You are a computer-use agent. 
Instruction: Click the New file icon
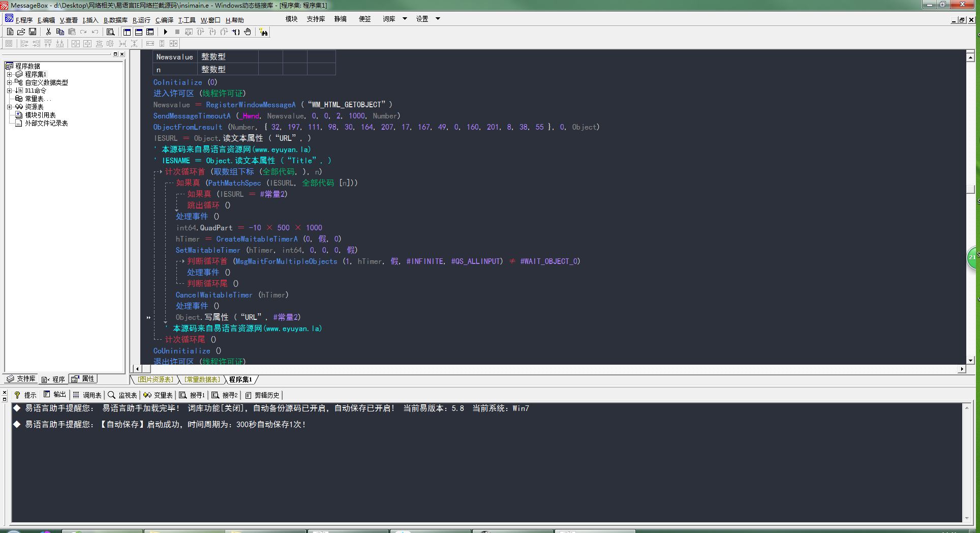(x=10, y=32)
